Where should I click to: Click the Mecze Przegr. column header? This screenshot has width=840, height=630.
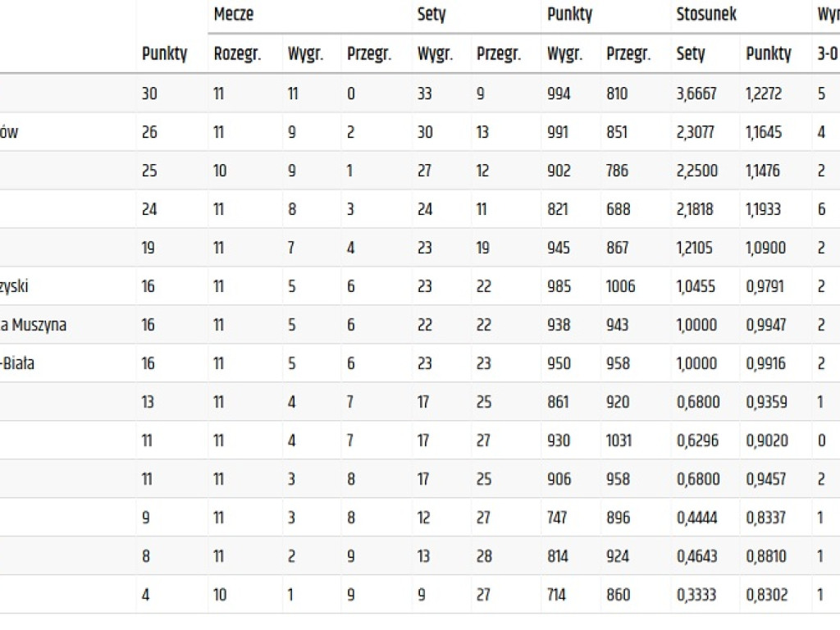click(x=369, y=53)
